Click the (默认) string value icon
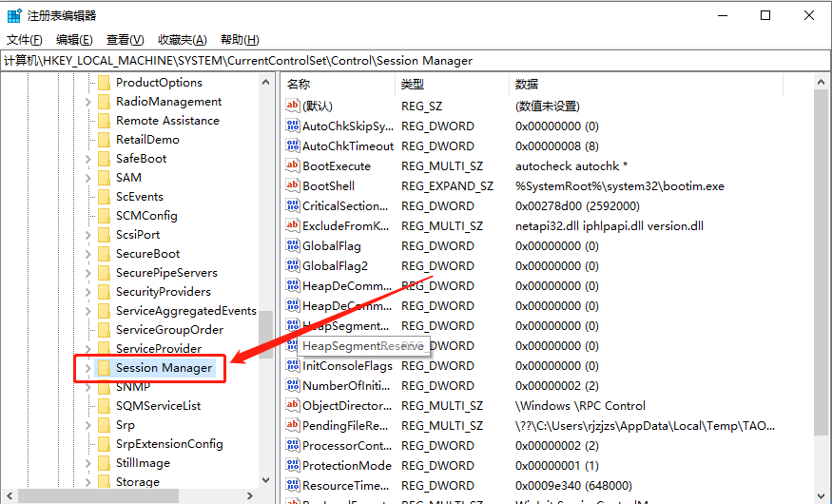Screen dimensions: 832x504 [x=292, y=106]
